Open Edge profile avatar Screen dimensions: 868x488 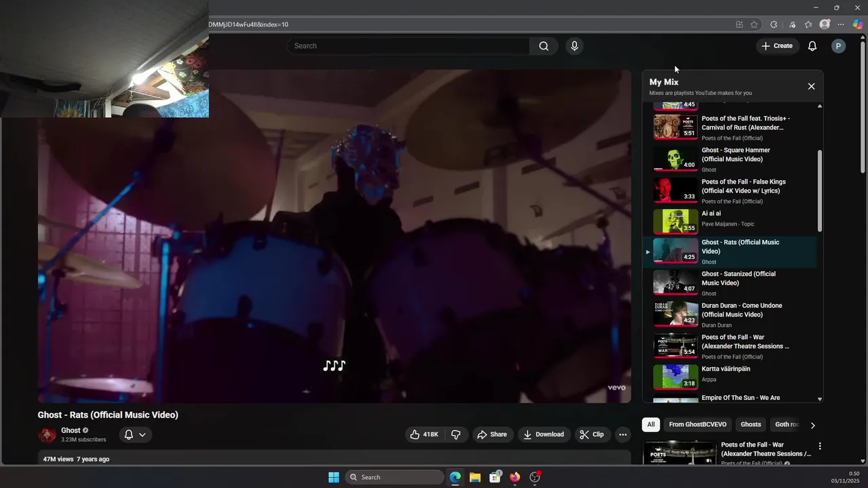pos(825,24)
